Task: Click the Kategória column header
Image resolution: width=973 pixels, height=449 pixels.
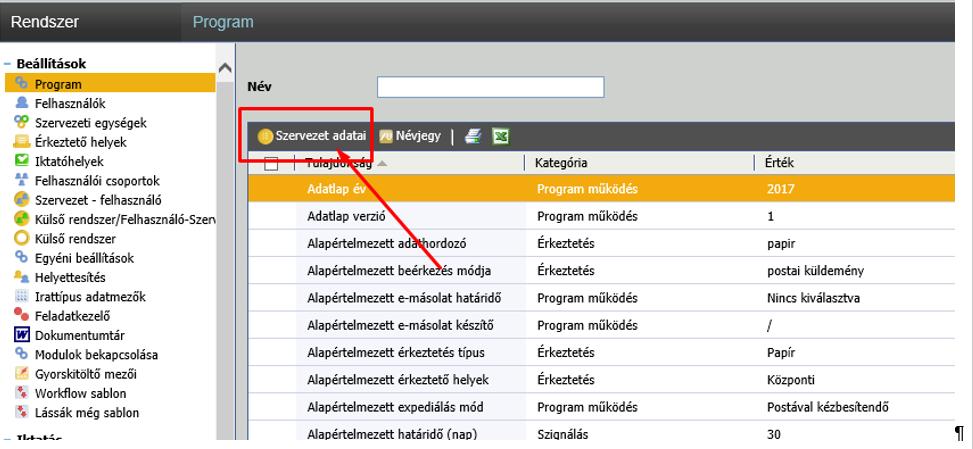Action: click(x=562, y=163)
